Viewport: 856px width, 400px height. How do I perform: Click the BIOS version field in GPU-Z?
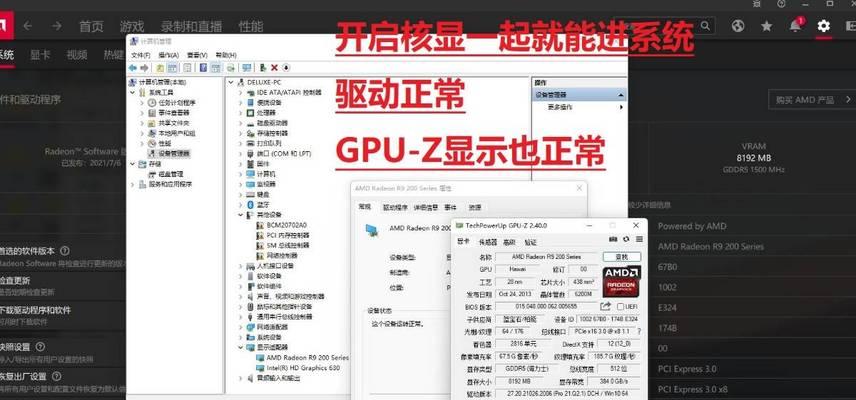tap(546, 307)
